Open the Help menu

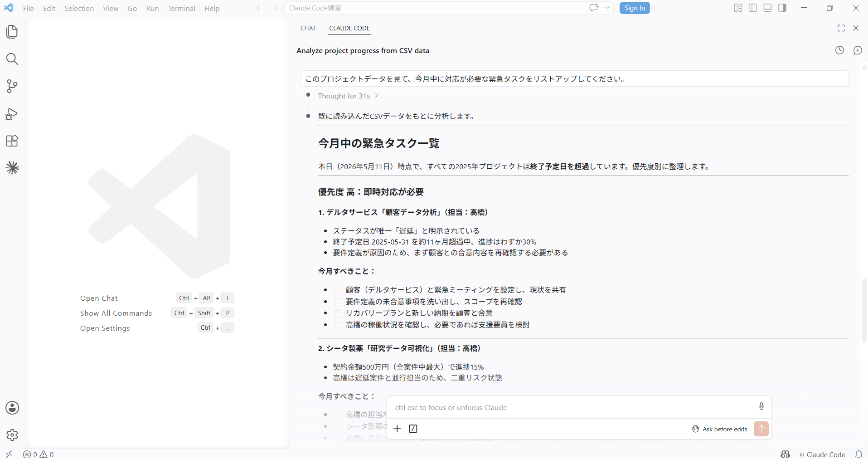point(212,8)
